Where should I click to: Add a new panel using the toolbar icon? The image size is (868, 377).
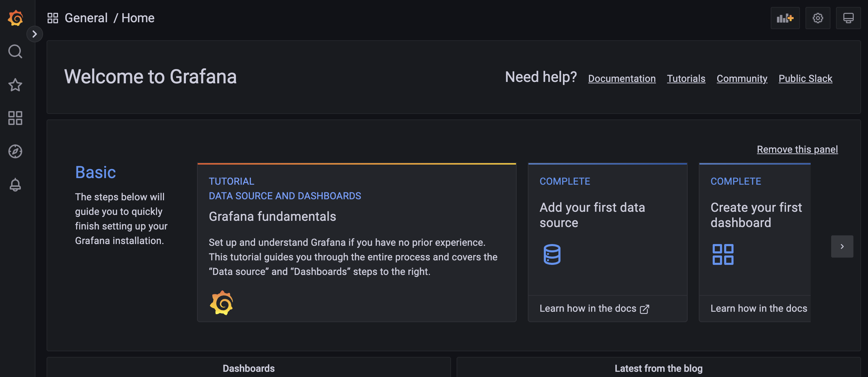(785, 18)
